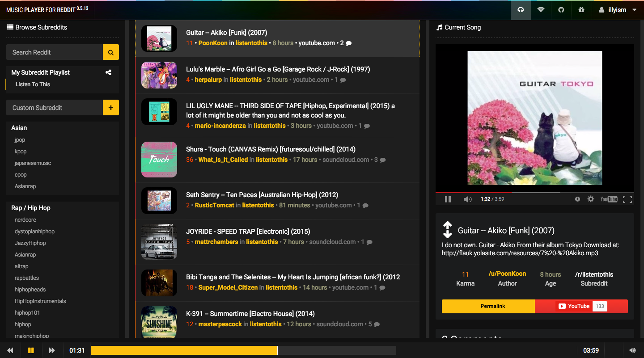Screen dimensions: 644x358
Task: Toggle the nerdcore subreddit
Action: tap(25, 220)
